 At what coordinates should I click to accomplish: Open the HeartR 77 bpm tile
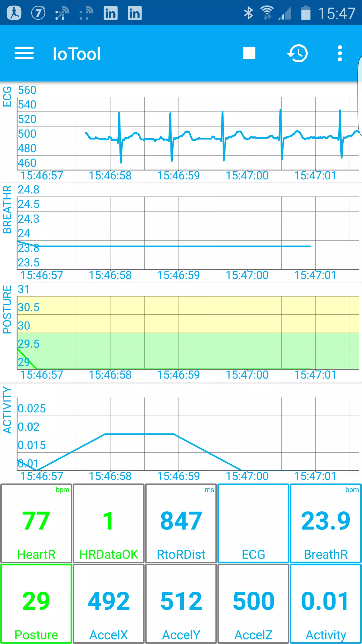coord(36,523)
